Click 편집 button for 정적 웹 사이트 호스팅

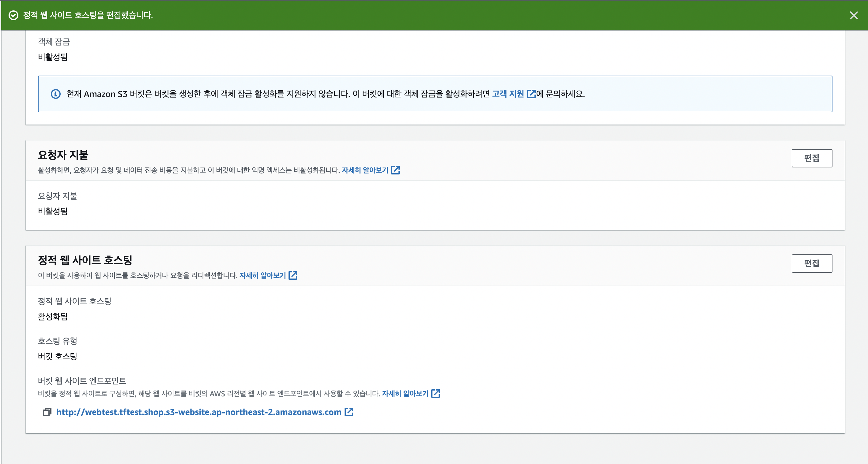811,263
